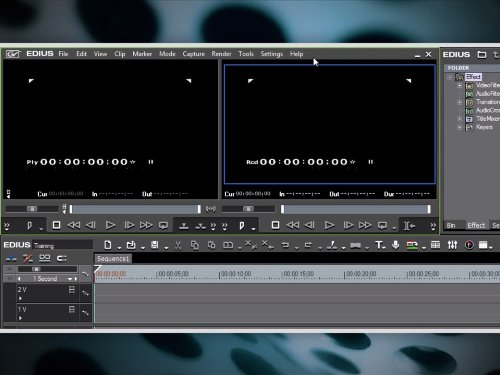Click folder icon in the EDIUS effect palette header
500x375 pixels.
click(482, 54)
